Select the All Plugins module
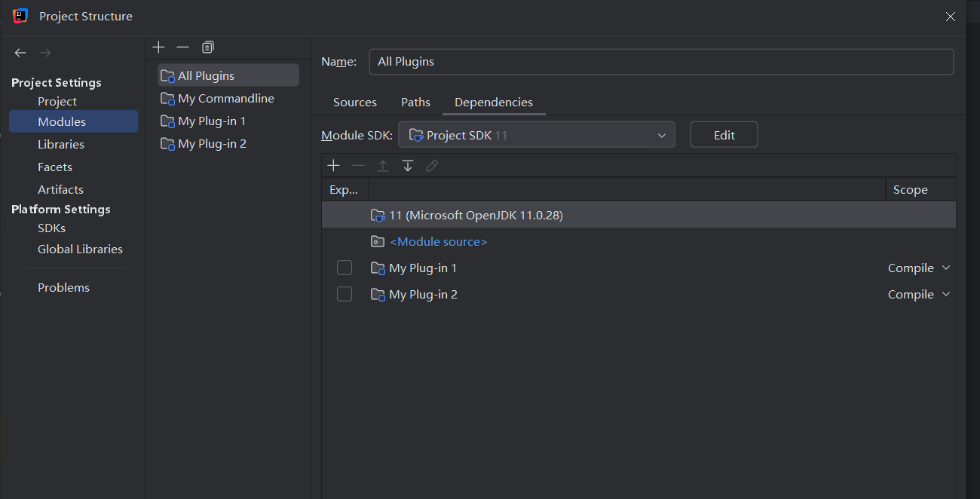 pos(228,75)
